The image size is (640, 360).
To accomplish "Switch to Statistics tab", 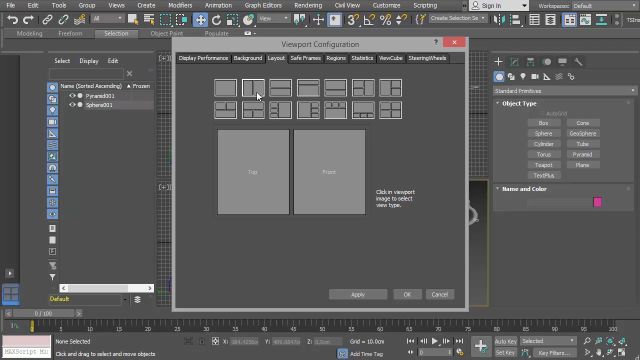I will coord(362,58).
